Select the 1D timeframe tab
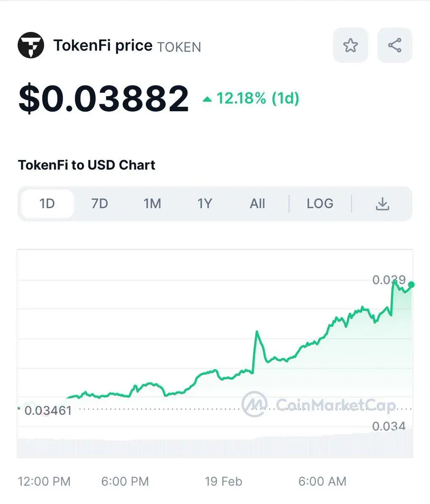430x504 pixels. click(x=47, y=204)
